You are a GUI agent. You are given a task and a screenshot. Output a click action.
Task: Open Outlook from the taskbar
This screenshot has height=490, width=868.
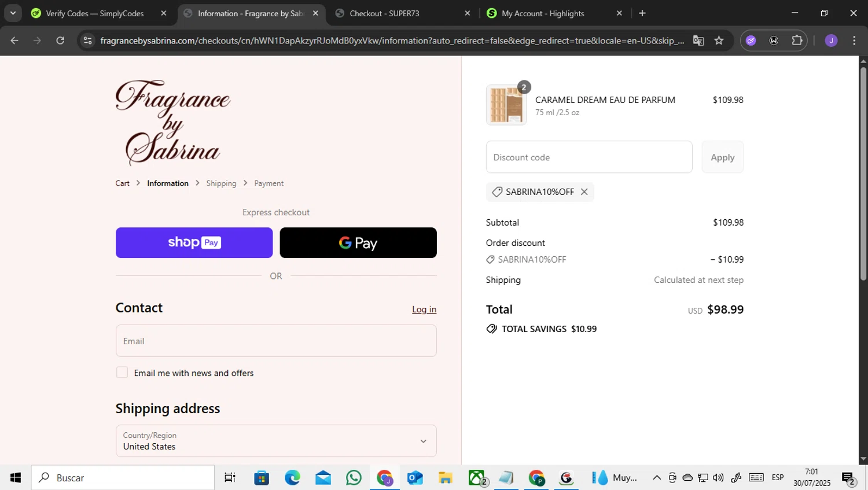pyautogui.click(x=415, y=477)
